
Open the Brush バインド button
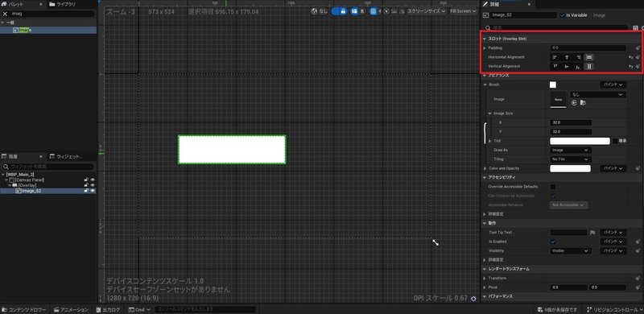[613, 85]
